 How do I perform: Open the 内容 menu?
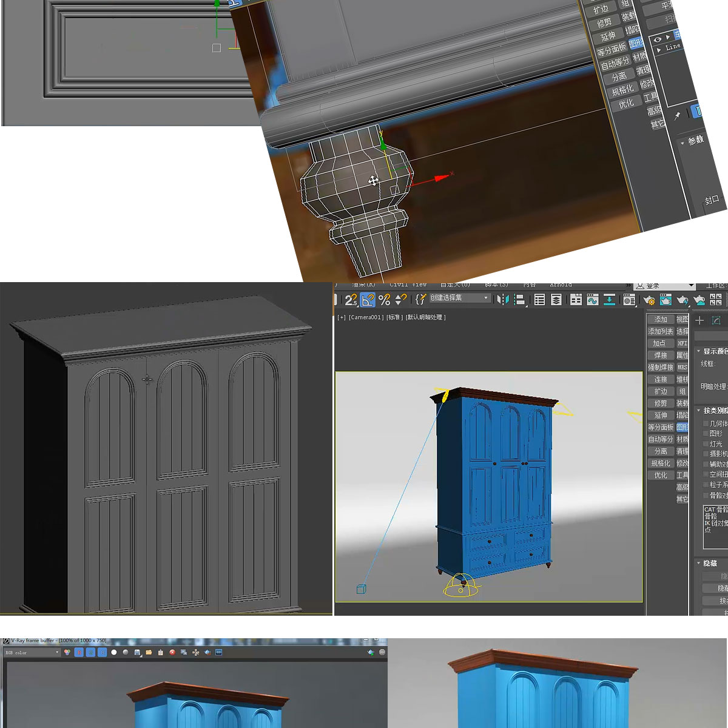pyautogui.click(x=530, y=285)
